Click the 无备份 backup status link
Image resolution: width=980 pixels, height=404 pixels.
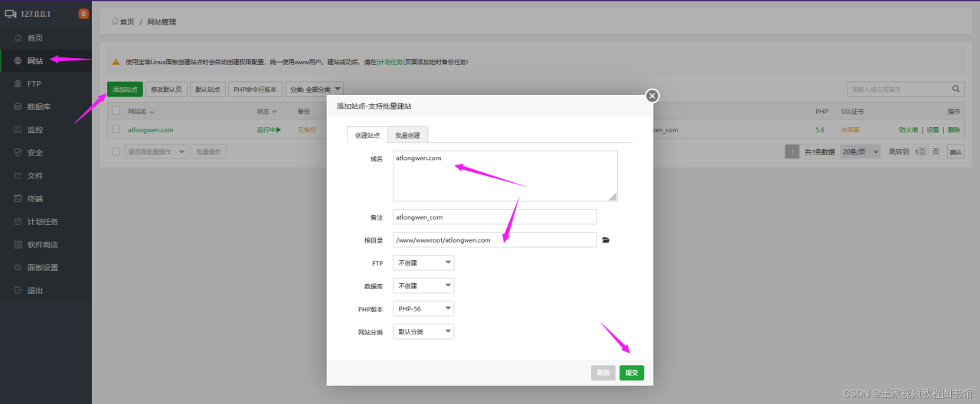(x=306, y=129)
